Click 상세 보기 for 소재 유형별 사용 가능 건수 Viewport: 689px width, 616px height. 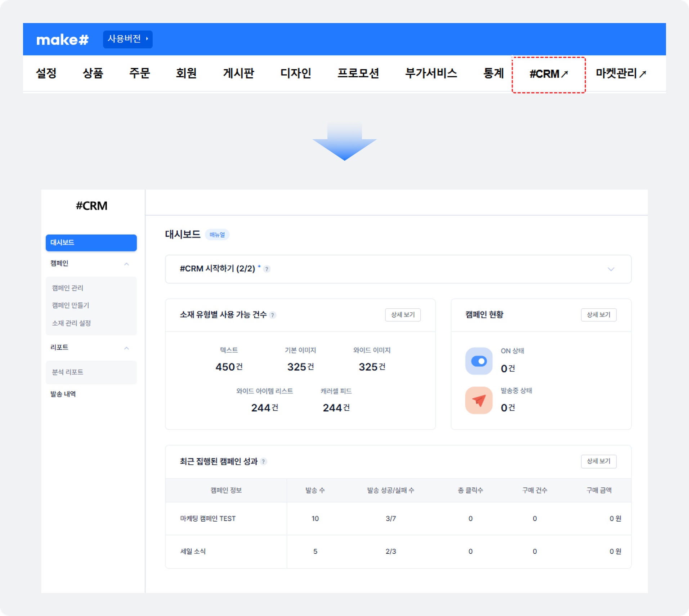(403, 315)
